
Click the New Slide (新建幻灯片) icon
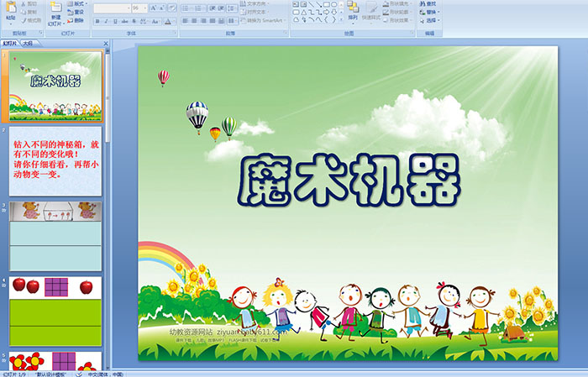[56, 8]
